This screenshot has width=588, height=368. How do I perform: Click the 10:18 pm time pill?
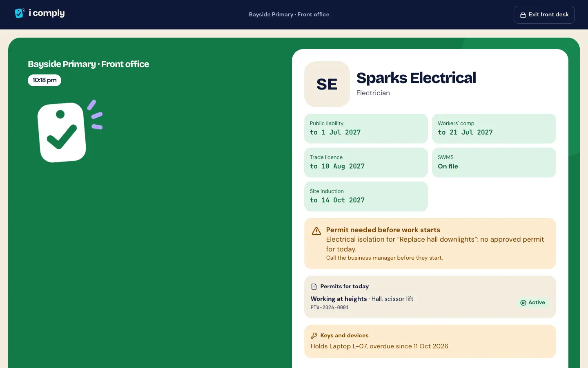[45, 80]
